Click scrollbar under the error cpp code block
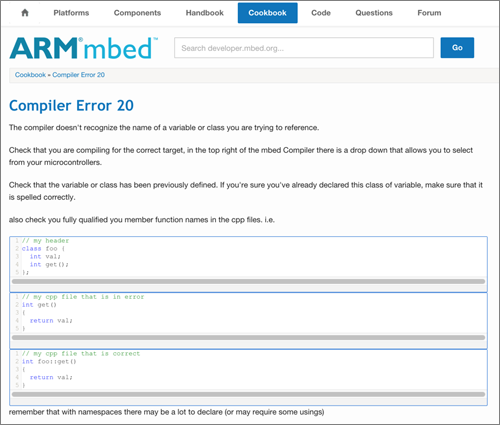This screenshot has width=500, height=425. pos(248,338)
